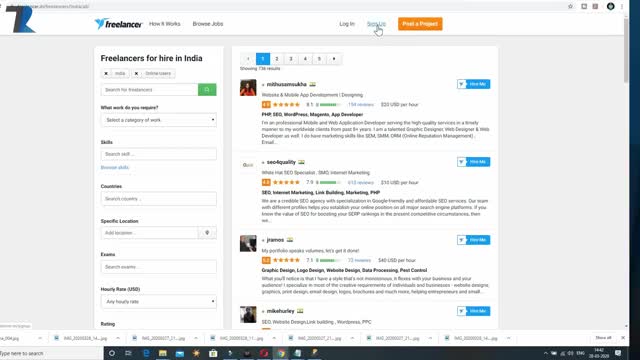Image resolution: width=640 pixels, height=360 pixels.
Task: Open the Edge browser from the taskbar
Action: [146, 353]
